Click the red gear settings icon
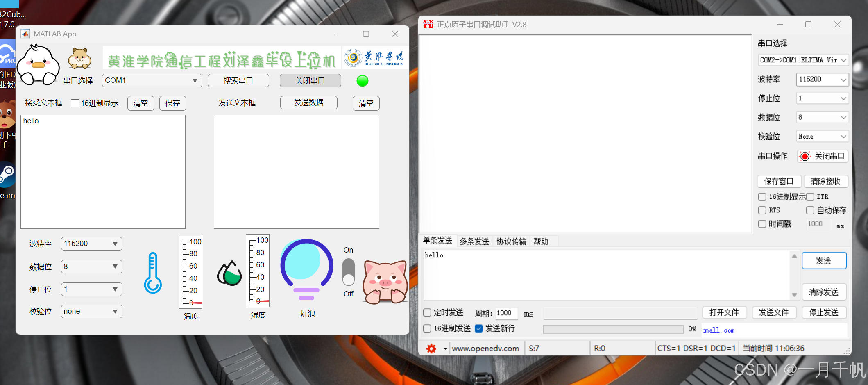This screenshot has height=385, width=868. (431, 349)
